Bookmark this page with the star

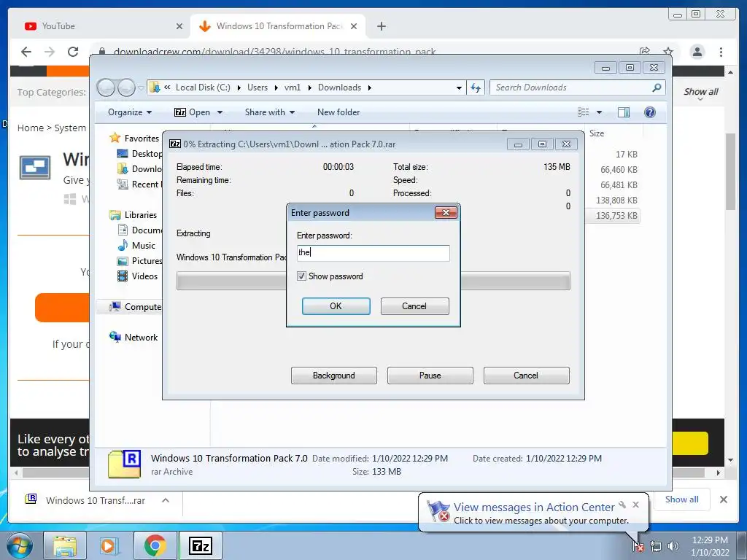click(x=668, y=51)
